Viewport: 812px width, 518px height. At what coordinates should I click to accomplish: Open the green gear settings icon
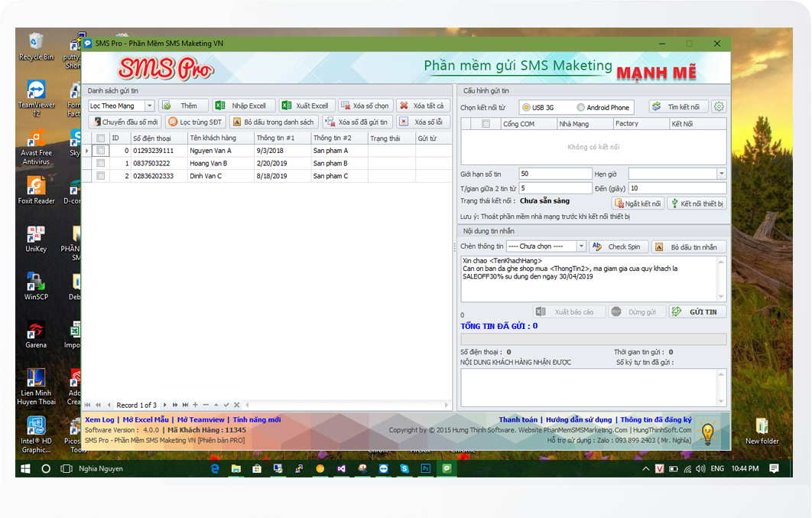coord(719,106)
